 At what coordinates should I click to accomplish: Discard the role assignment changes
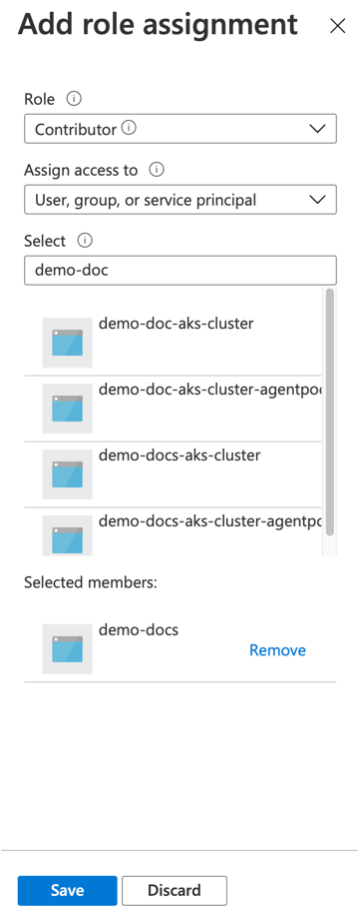point(174,890)
